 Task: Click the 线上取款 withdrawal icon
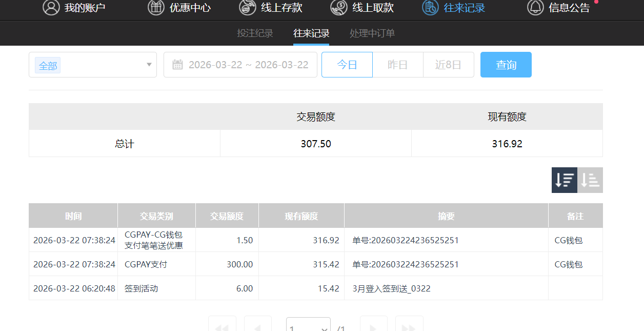point(338,8)
